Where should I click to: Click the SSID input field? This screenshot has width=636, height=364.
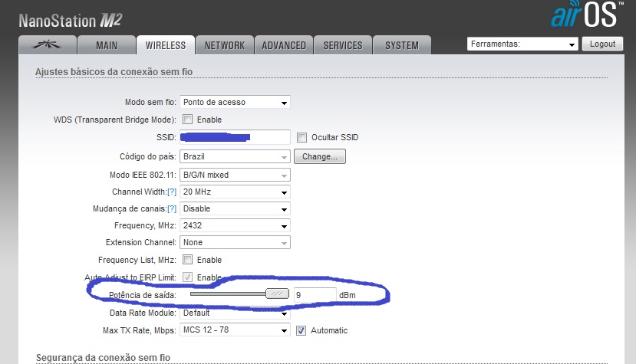(x=235, y=137)
